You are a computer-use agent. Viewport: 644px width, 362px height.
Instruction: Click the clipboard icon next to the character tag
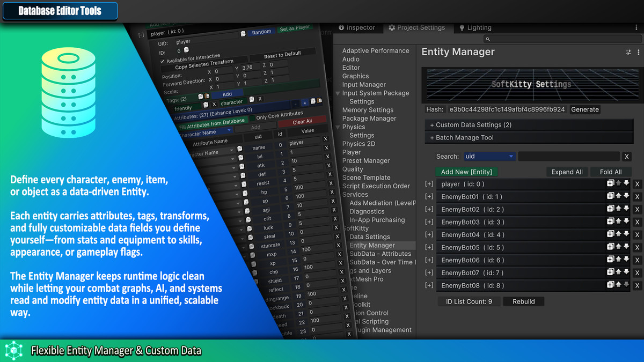point(251,99)
